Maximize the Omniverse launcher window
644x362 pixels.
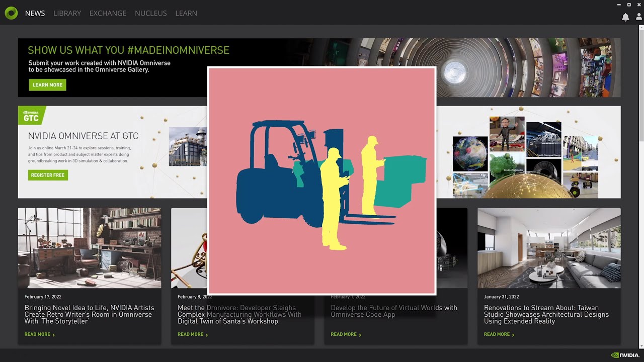click(629, 5)
